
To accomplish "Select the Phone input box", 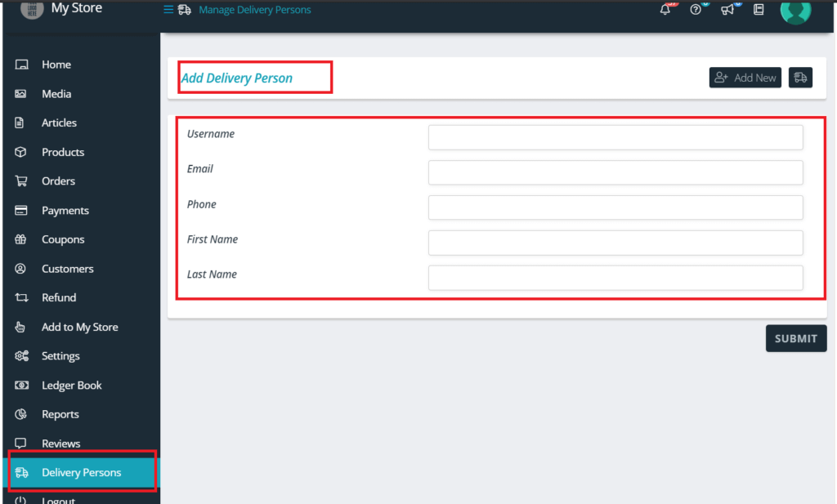I will tap(615, 207).
